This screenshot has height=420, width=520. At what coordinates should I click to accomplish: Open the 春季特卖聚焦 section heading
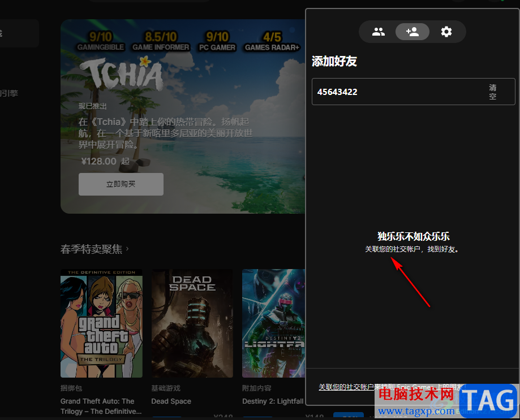point(91,249)
